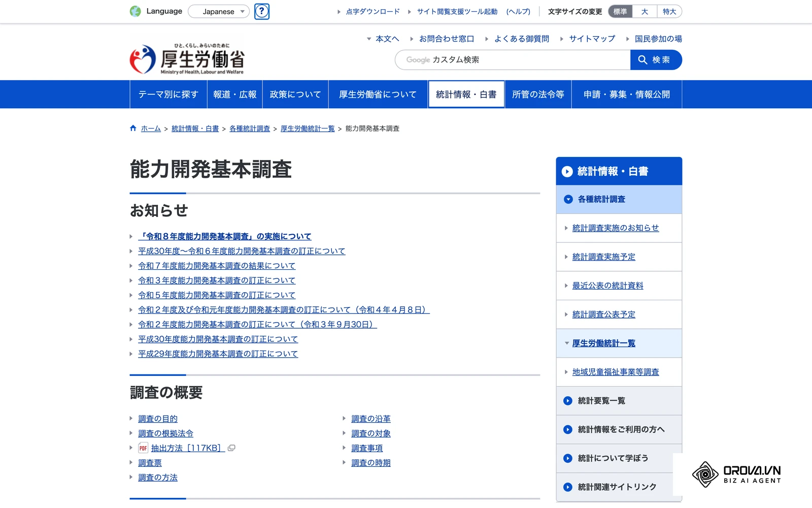
Task: Open 平成29年度能力開発基本調査の訂正について
Action: 218,354
